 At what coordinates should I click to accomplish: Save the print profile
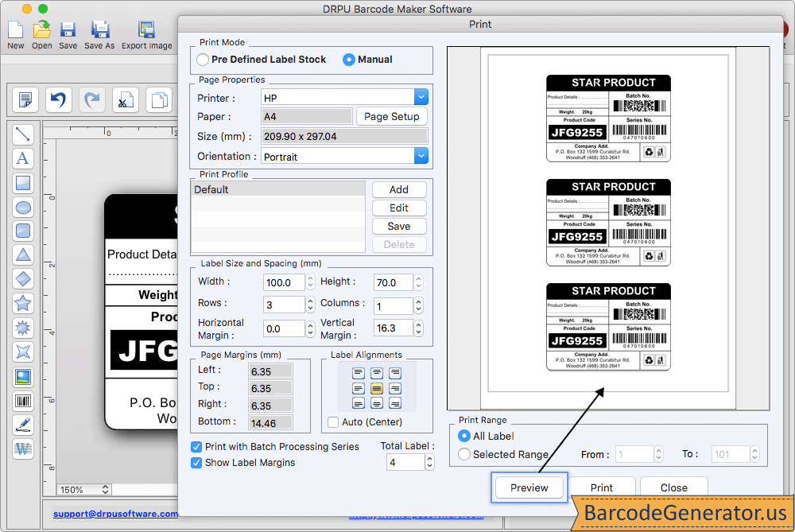(x=399, y=226)
